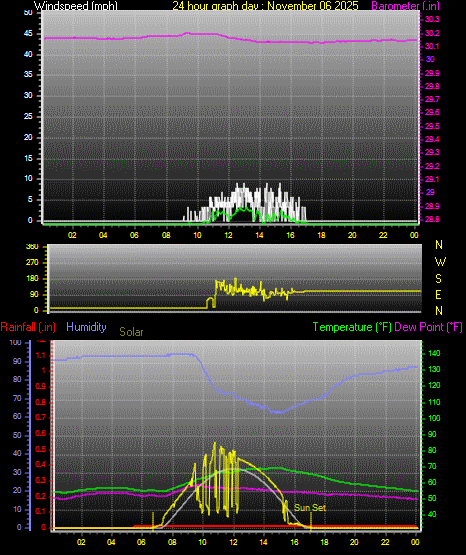The width and height of the screenshot is (466, 555).
Task: Click the Temperature (°F) legend label
Action: [x=352, y=327]
